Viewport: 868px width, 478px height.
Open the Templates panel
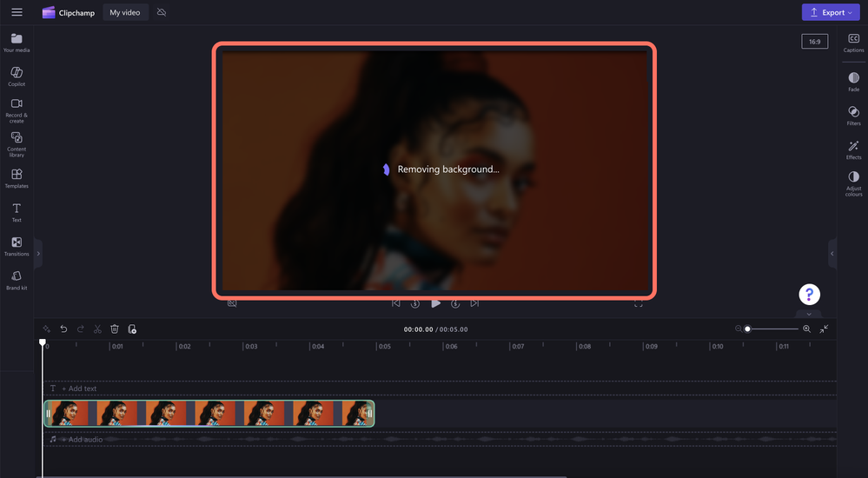17,178
